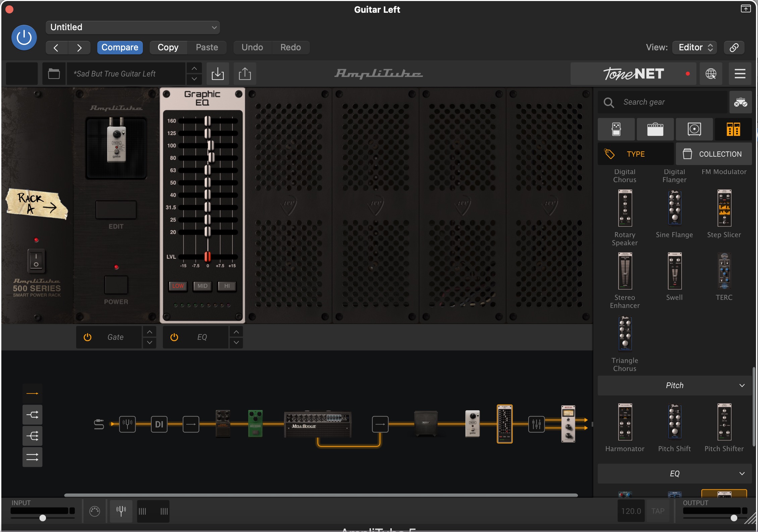Open the preset browser folder icon
The image size is (758, 532).
point(54,74)
